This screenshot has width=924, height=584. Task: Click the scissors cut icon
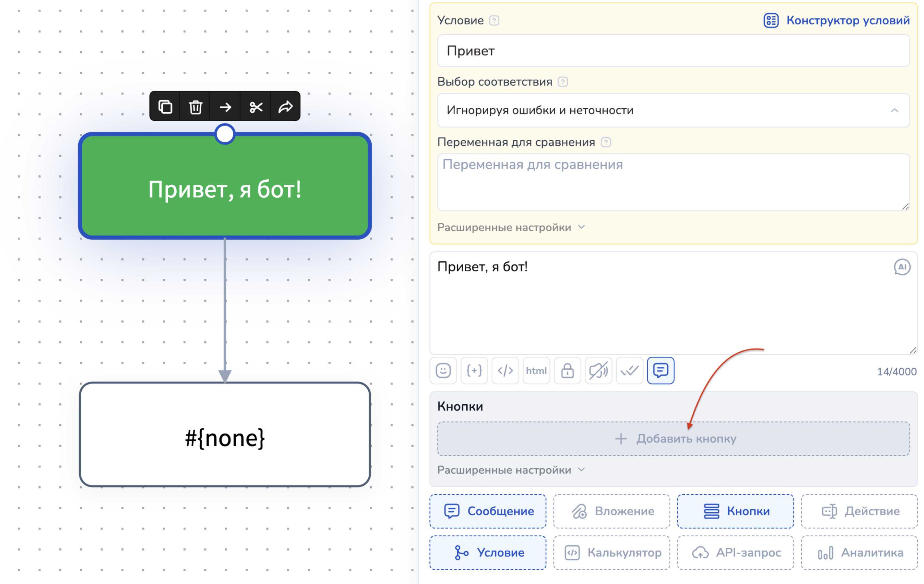pyautogui.click(x=255, y=107)
